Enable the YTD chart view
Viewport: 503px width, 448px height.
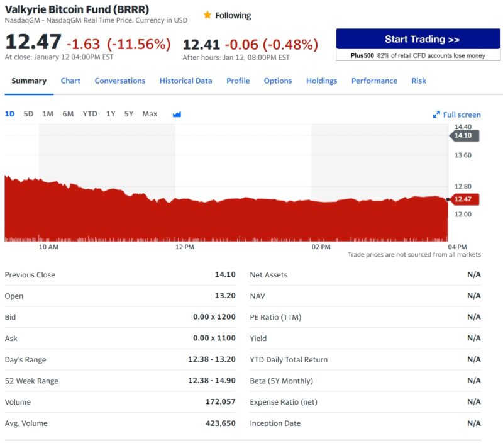89,114
